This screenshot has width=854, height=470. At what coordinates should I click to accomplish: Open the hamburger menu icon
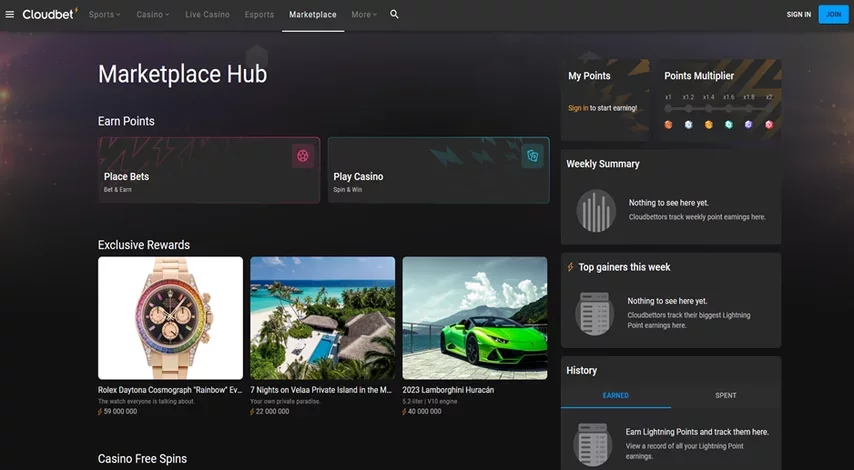coord(9,15)
